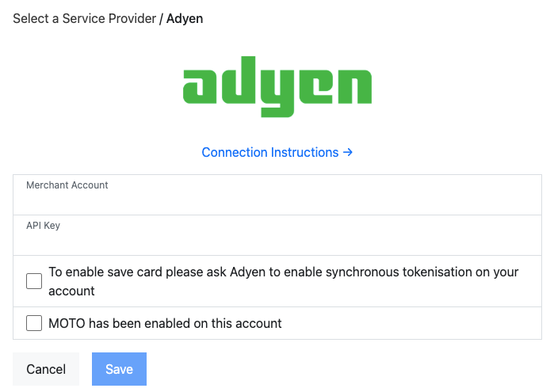Enable the save card tokenisation checkbox

coord(34,281)
